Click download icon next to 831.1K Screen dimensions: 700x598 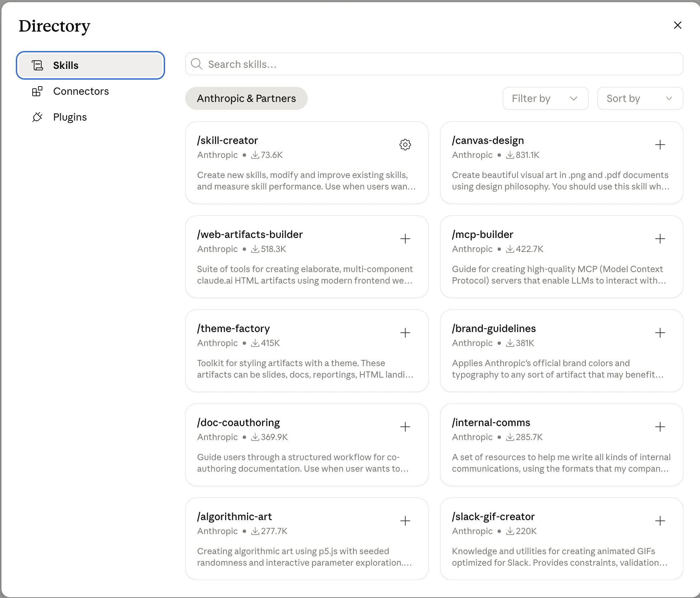pyautogui.click(x=510, y=155)
